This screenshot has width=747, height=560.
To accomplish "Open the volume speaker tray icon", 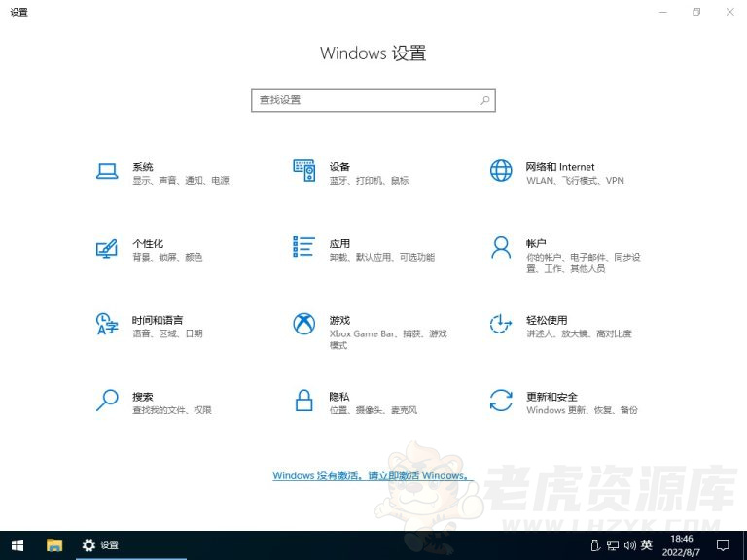I will 630,545.
